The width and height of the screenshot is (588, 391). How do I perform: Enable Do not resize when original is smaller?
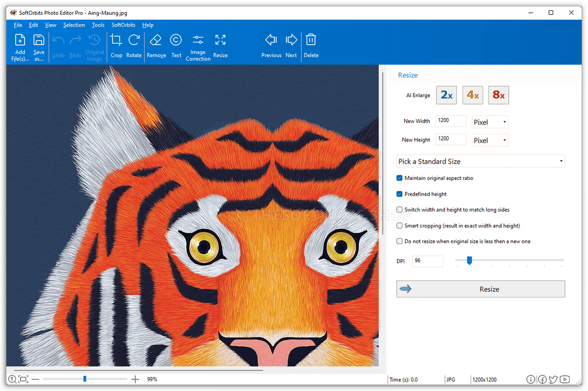click(399, 242)
